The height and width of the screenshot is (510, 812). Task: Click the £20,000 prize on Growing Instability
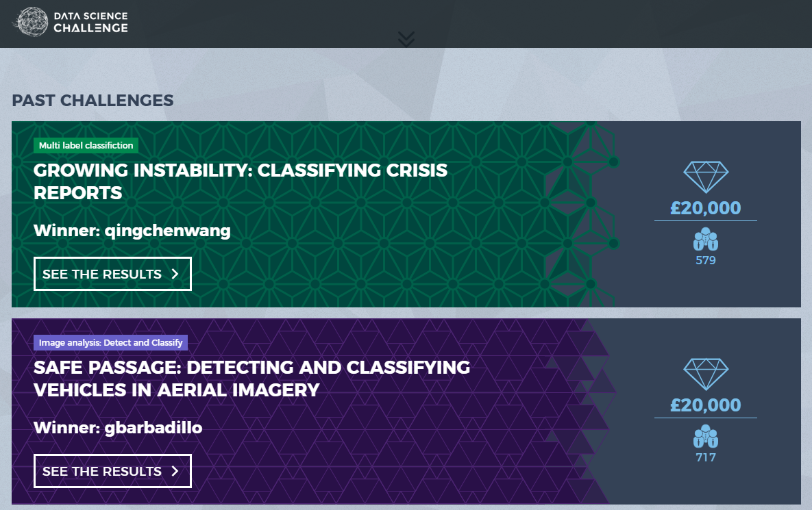click(706, 208)
